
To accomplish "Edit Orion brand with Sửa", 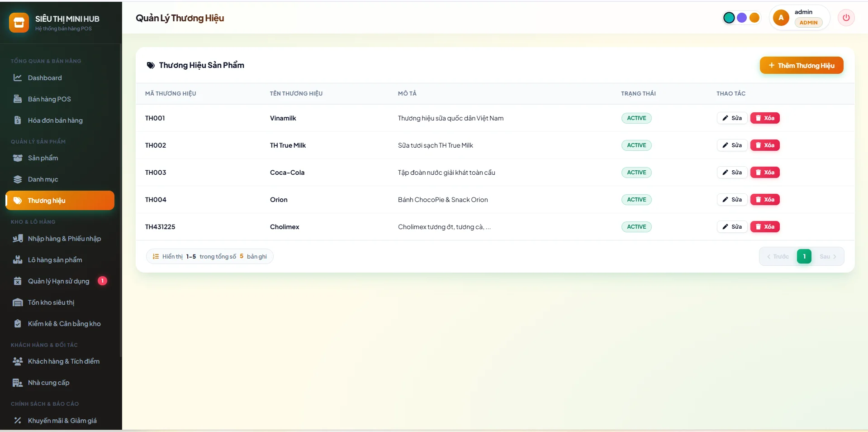I will tap(732, 200).
